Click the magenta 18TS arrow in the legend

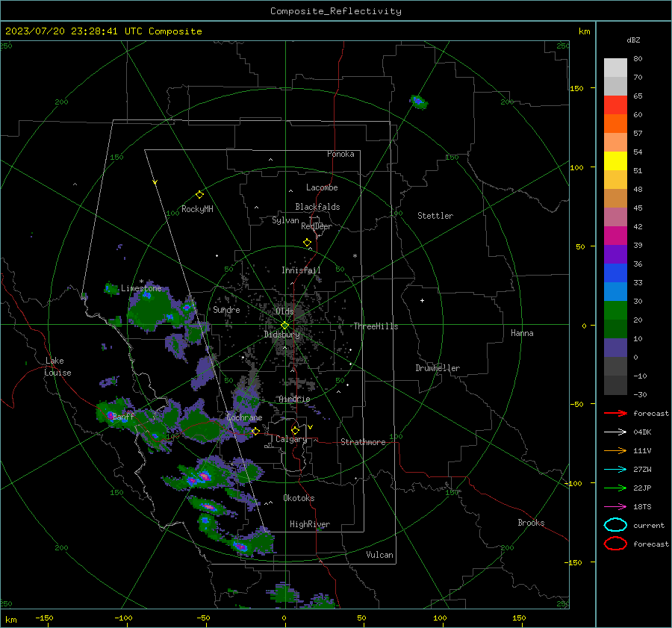click(615, 507)
